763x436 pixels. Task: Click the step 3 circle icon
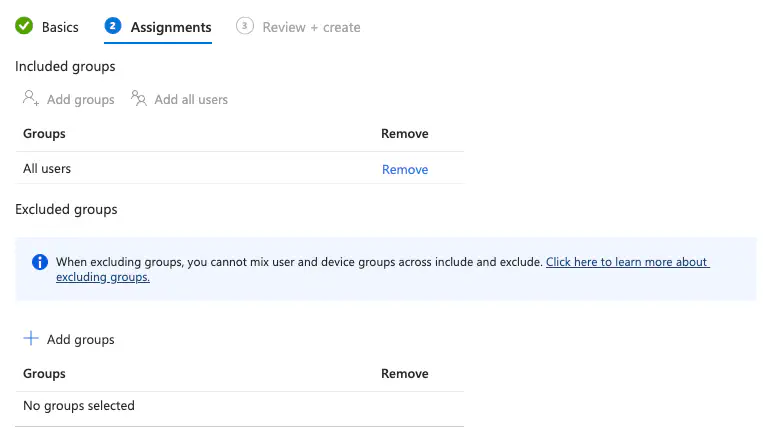tap(245, 26)
